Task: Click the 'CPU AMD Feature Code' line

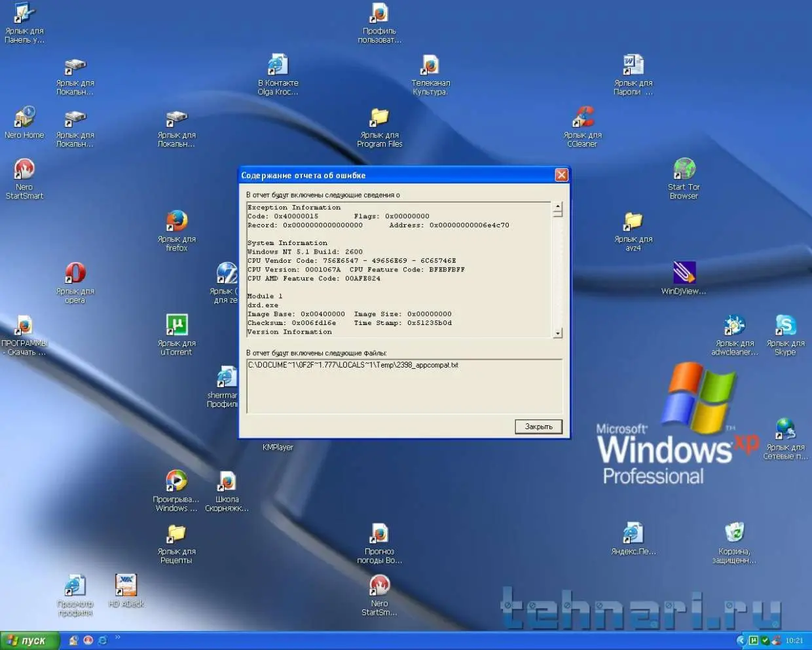Action: pyautogui.click(x=314, y=278)
